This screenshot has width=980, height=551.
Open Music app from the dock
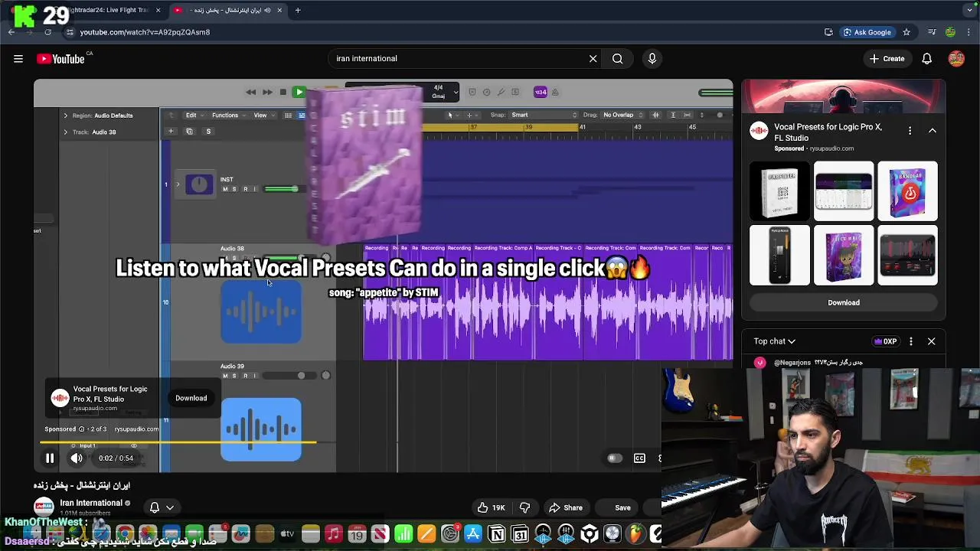(x=333, y=534)
